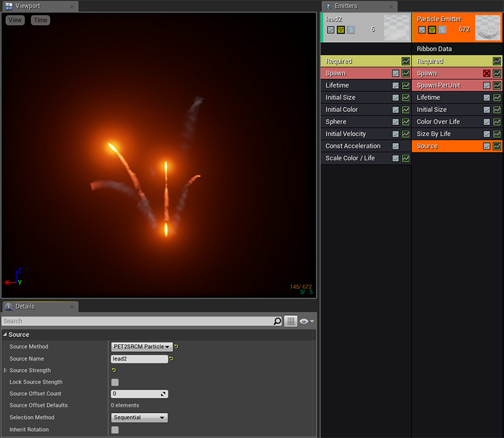
Task: Click the search magnifier icon in Details
Action: tap(278, 321)
